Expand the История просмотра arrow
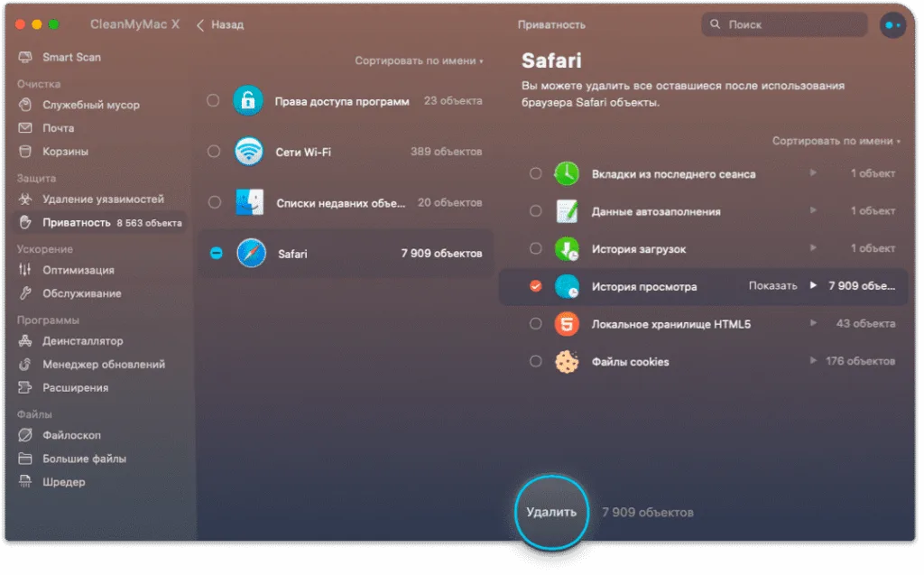The image size is (924, 575). tap(813, 285)
